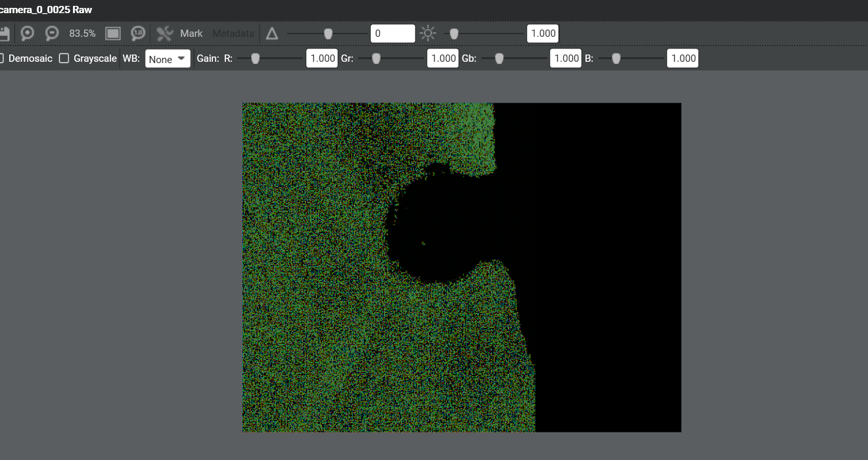Toggle the Grayscale checkbox
Screen dimensions: 868x460
pyautogui.click(x=64, y=58)
